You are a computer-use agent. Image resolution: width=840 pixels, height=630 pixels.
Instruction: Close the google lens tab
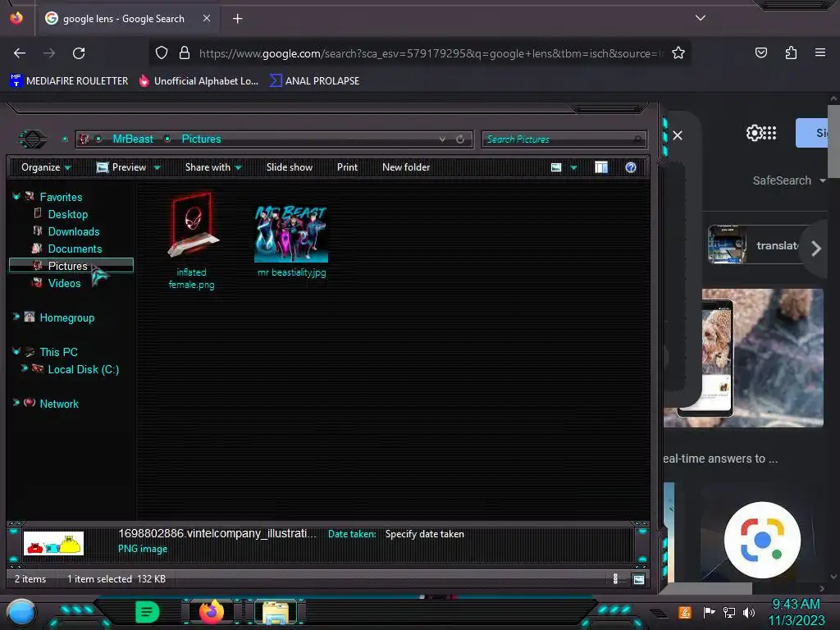tap(206, 18)
